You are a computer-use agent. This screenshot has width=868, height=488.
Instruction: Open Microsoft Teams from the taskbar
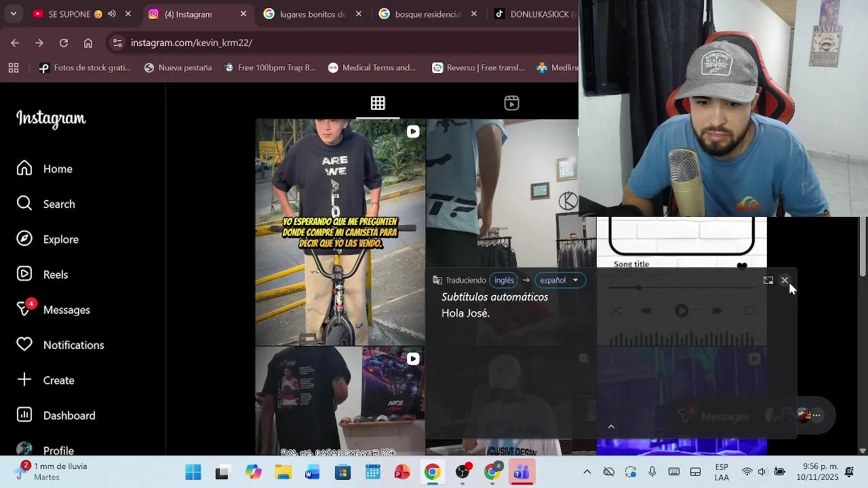pyautogui.click(x=521, y=472)
